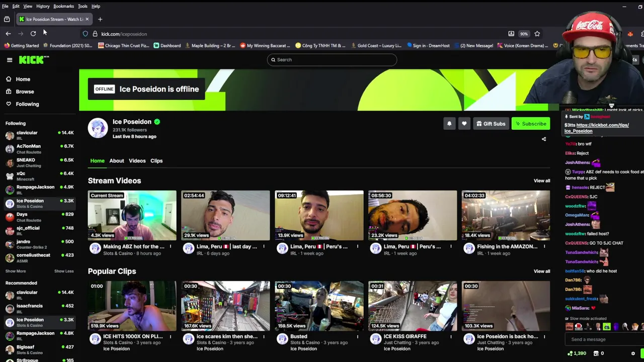Screen dimensions: 644x362
Task: Reload the page with browser refresh icon
Action: point(33,34)
